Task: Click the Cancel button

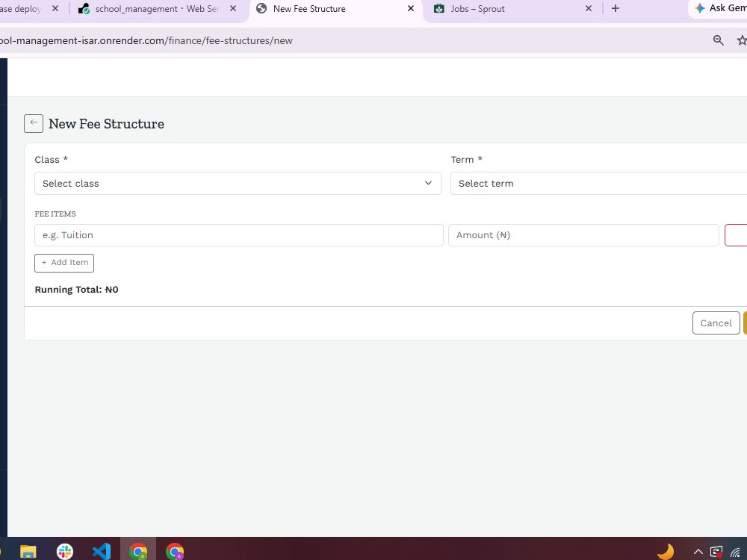Action: tap(716, 323)
